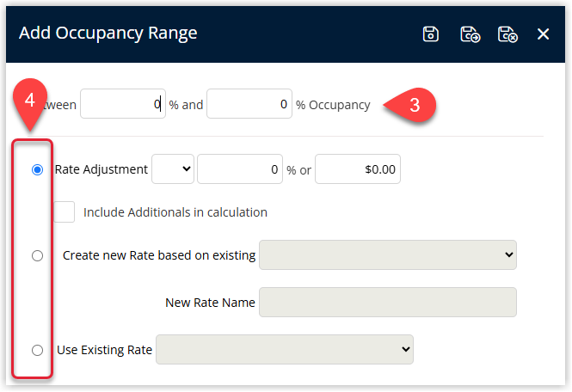Image resolution: width=572 pixels, height=392 pixels.
Task: Click the Add Occupancy Range title
Action: (x=108, y=34)
